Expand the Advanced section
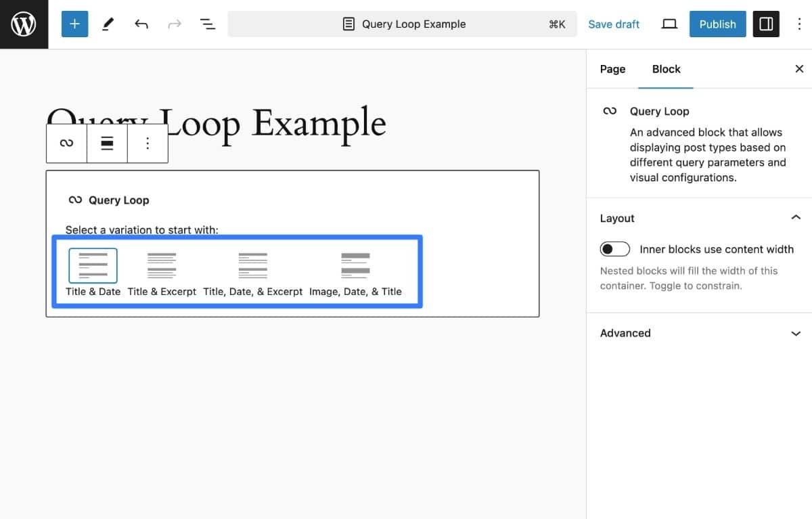The image size is (812, 519). [x=795, y=333]
